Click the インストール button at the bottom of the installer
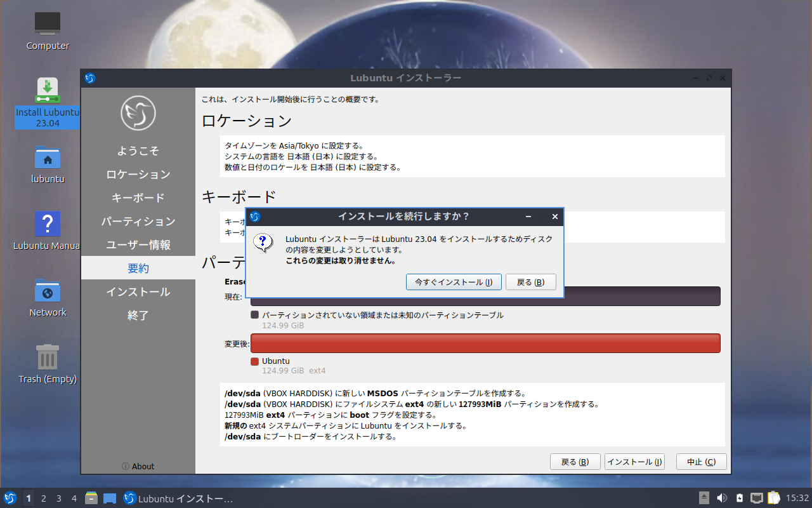This screenshot has height=508, width=812. click(x=634, y=462)
